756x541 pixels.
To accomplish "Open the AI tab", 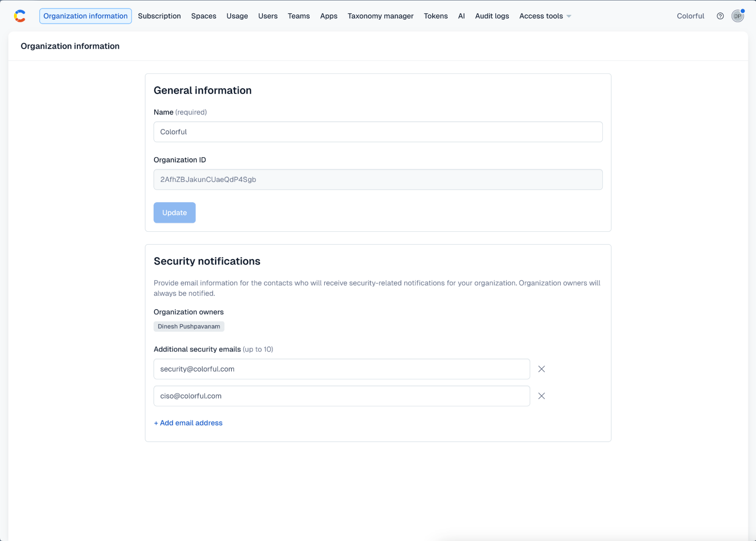I will [x=461, y=16].
